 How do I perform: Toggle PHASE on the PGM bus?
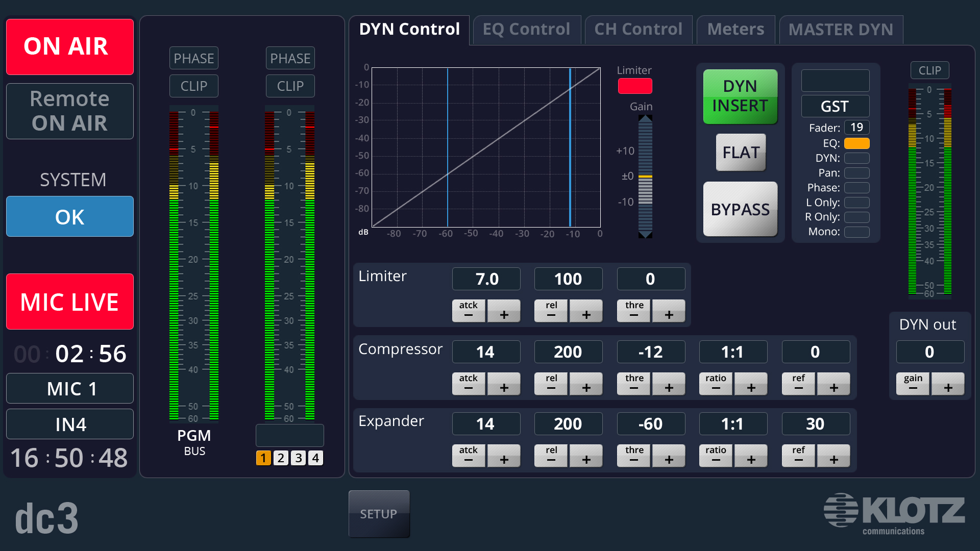pos(193,58)
